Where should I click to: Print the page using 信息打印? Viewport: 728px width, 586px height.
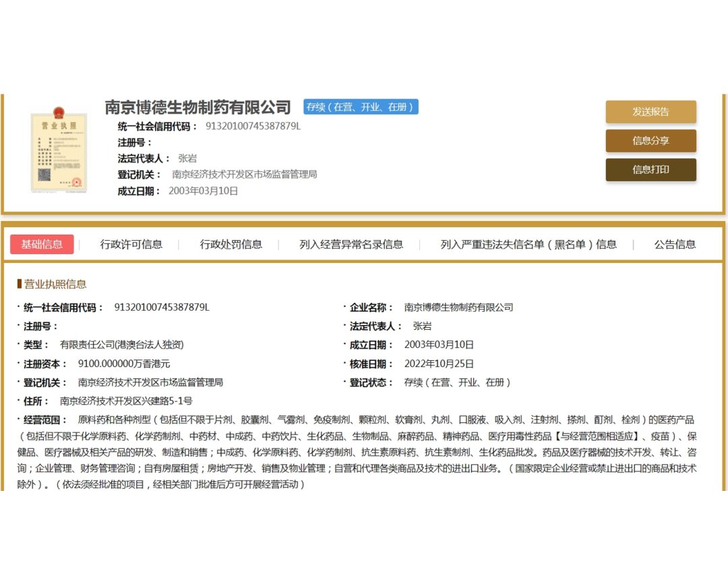[650, 170]
